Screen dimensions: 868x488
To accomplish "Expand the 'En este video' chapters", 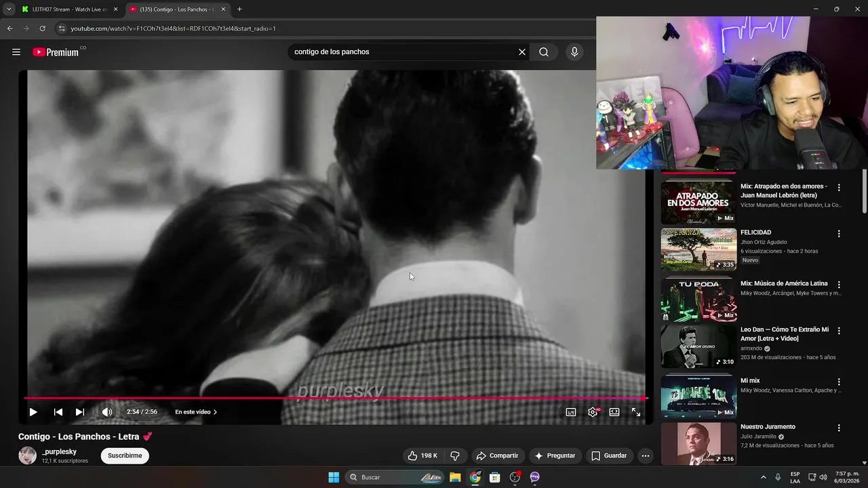I will point(196,412).
